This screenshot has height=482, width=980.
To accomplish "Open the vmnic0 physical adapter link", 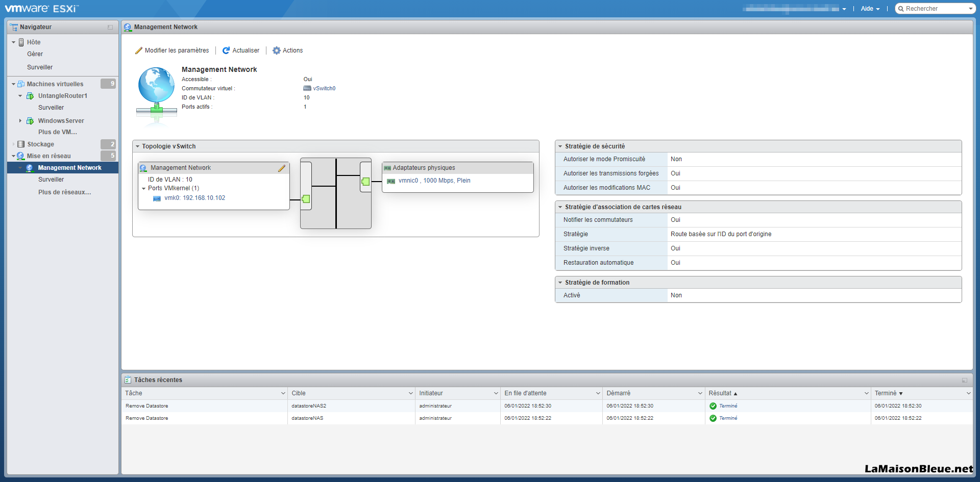I will coord(434,181).
